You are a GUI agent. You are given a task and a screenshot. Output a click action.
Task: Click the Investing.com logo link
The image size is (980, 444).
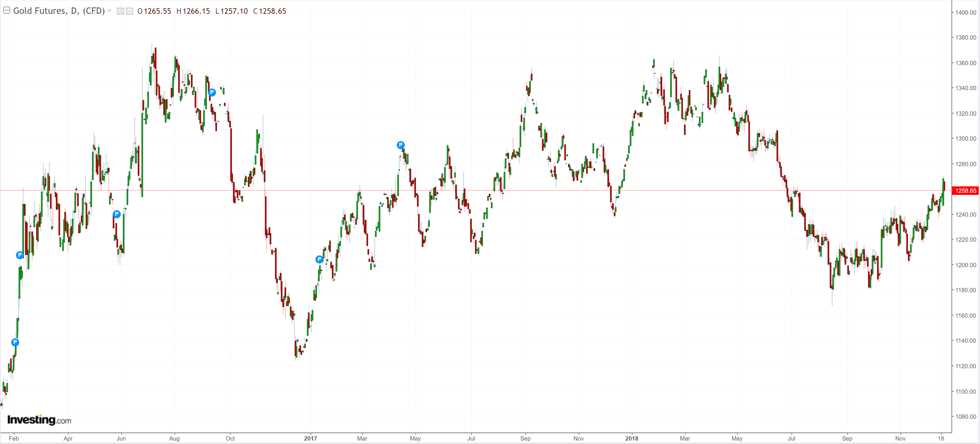(x=39, y=420)
